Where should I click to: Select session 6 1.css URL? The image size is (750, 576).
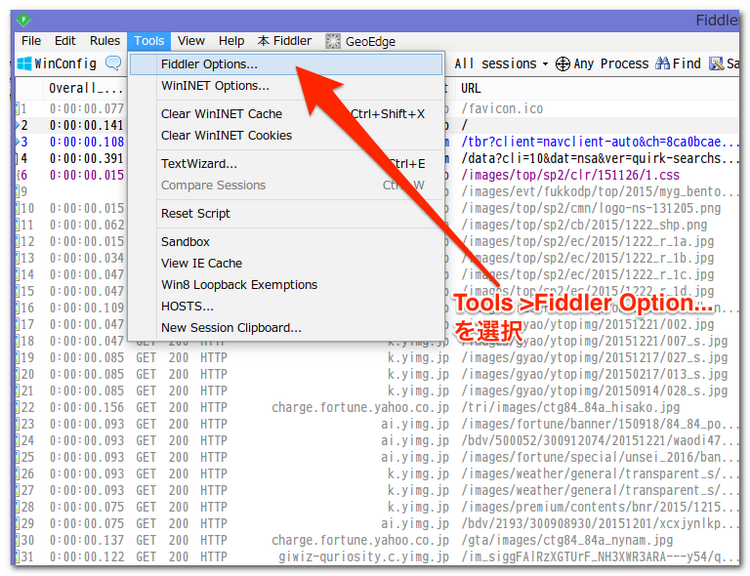click(x=570, y=175)
